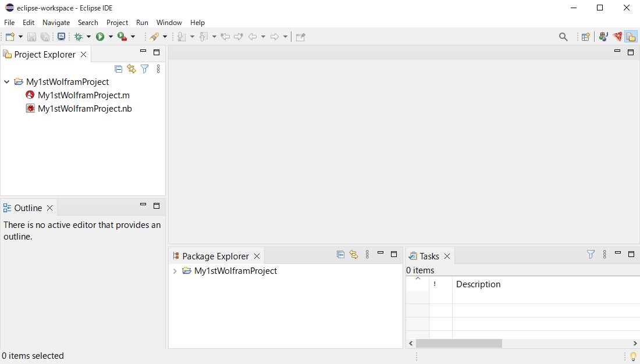Open the search tool in the toolbar
Viewport: 640px width, 364px height.
pyautogui.click(x=563, y=37)
